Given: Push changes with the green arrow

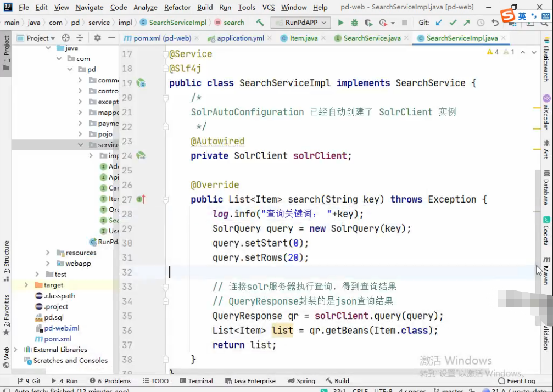Looking at the screenshot, I should point(467,23).
